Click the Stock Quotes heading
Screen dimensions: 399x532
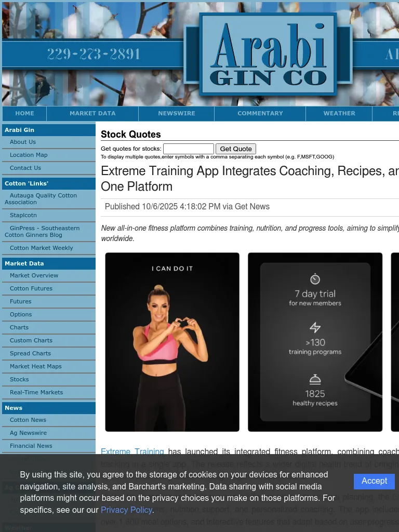click(130, 135)
